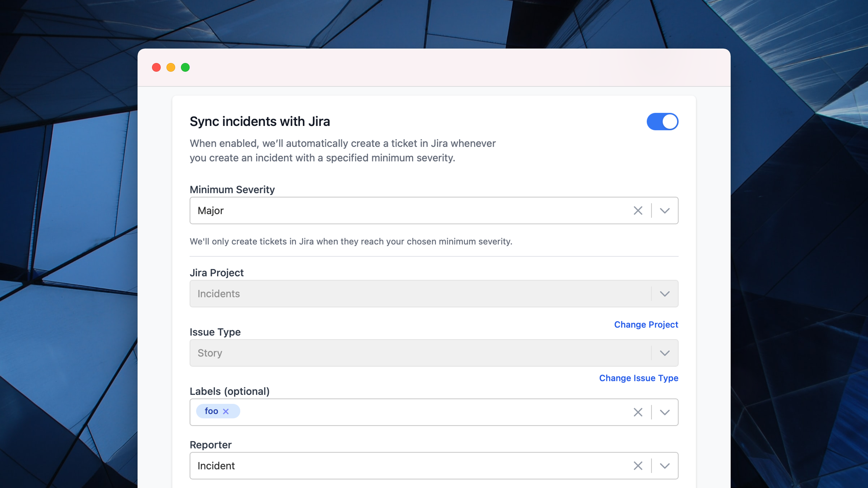Remove the foo label tag

coord(226,411)
